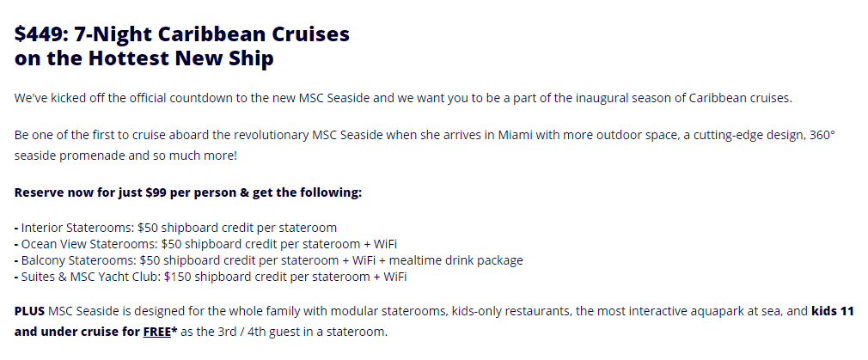Click the 'on the Hottest New Ship' heading line
This screenshot has width=868, height=360.
pyautogui.click(x=144, y=58)
